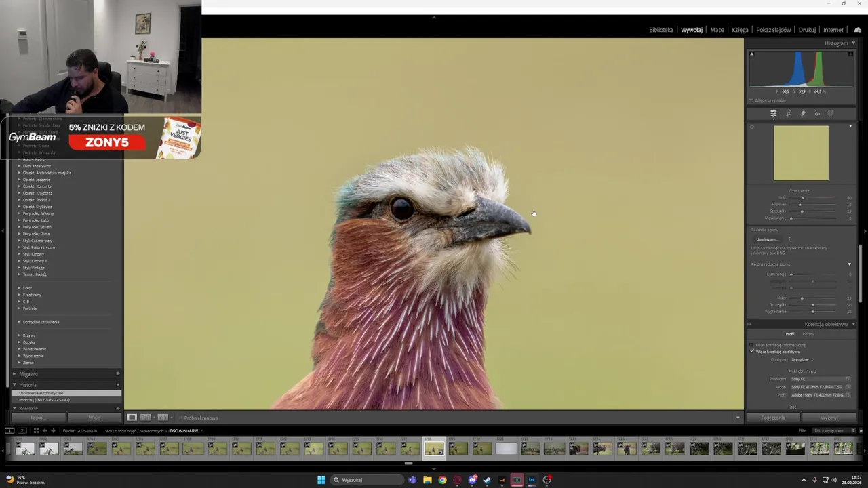Click Wyzeruj button
Image resolution: width=868 pixels, height=488 pixels.
829,418
